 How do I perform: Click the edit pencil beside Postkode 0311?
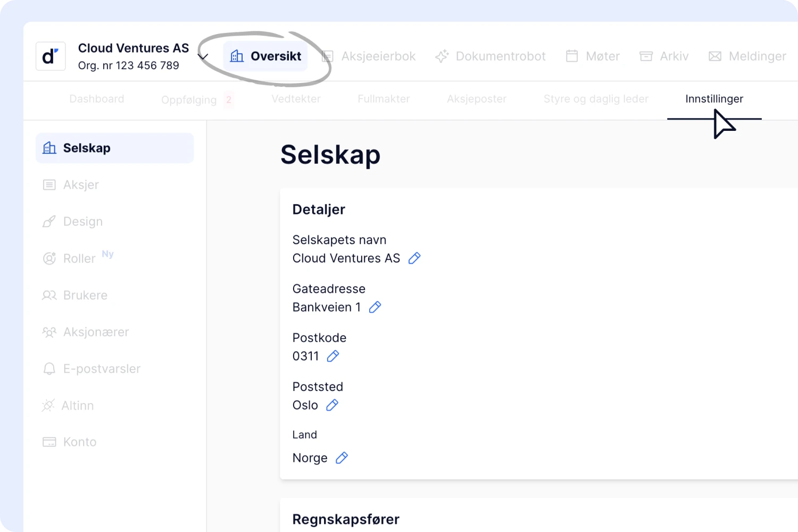coord(333,356)
